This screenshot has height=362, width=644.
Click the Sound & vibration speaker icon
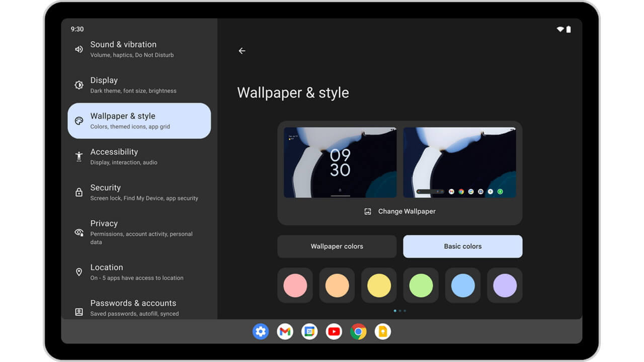pos(79,49)
